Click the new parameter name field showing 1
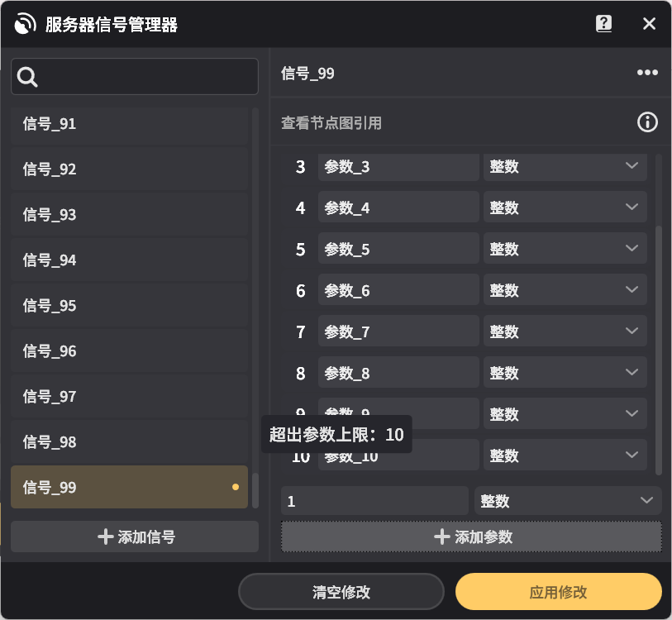 click(x=374, y=500)
